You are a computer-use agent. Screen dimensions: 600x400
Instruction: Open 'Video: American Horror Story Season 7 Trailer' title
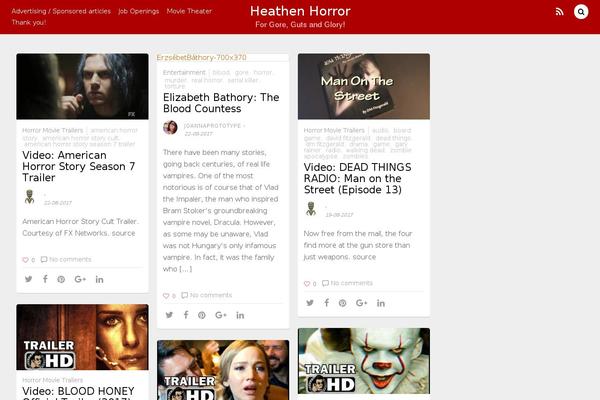pos(79,167)
